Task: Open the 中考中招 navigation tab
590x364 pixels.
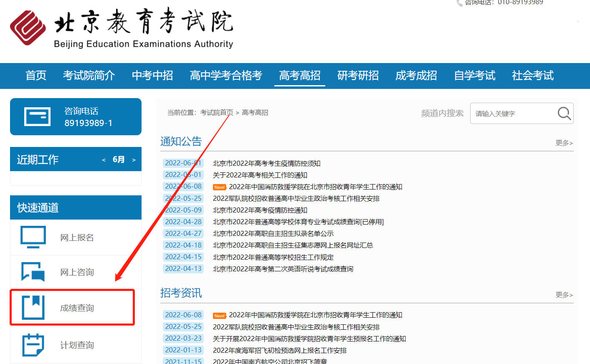Action: click(x=152, y=76)
